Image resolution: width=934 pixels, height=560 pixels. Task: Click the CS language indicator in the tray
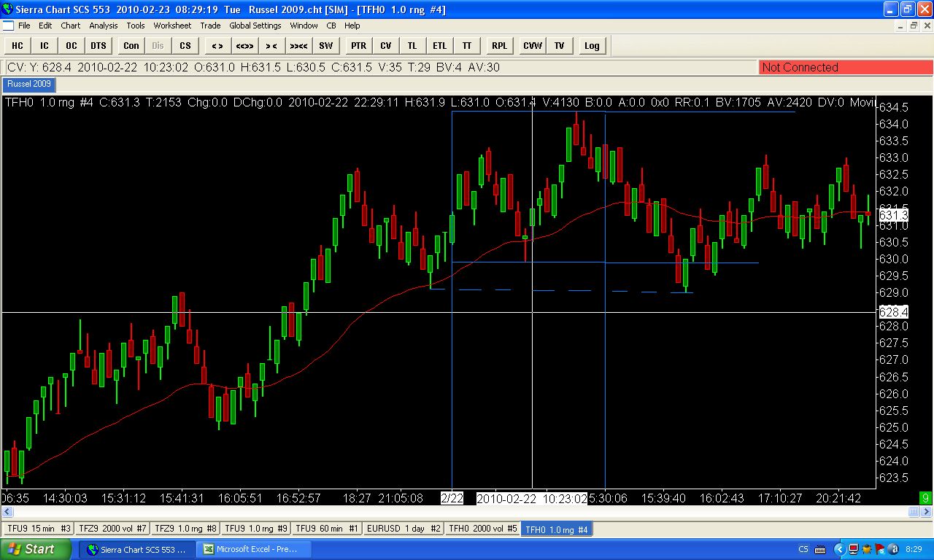pyautogui.click(x=803, y=549)
